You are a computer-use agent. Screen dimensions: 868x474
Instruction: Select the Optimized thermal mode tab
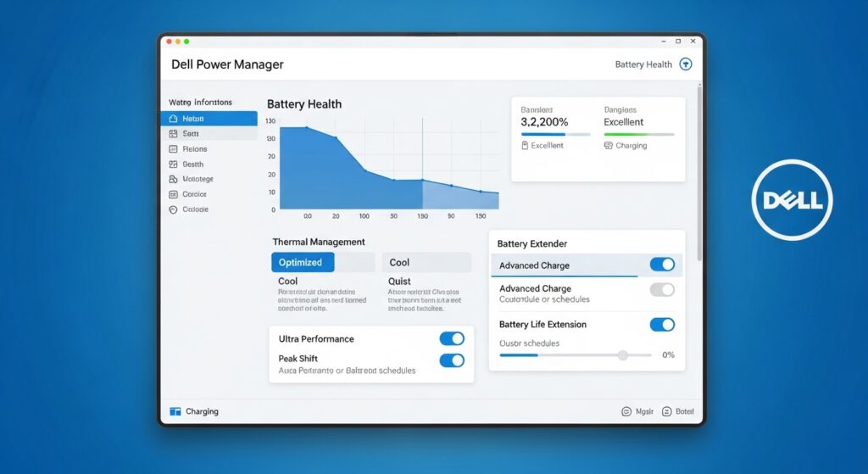click(303, 262)
